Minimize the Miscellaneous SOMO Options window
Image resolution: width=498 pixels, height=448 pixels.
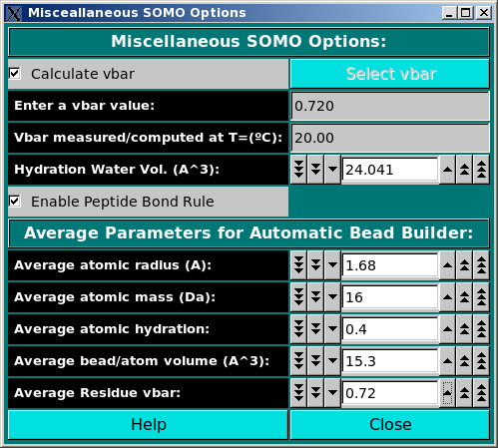tap(449, 13)
